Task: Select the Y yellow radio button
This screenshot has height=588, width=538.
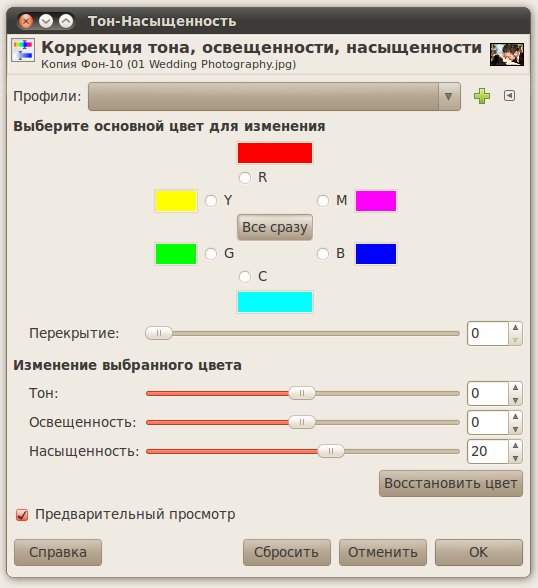Action: point(211,201)
